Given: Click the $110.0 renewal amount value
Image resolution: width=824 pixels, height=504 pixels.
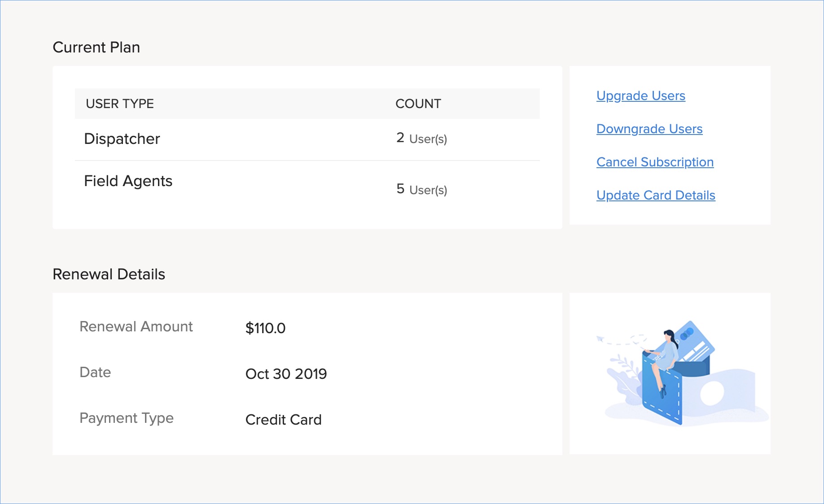Looking at the screenshot, I should point(265,328).
